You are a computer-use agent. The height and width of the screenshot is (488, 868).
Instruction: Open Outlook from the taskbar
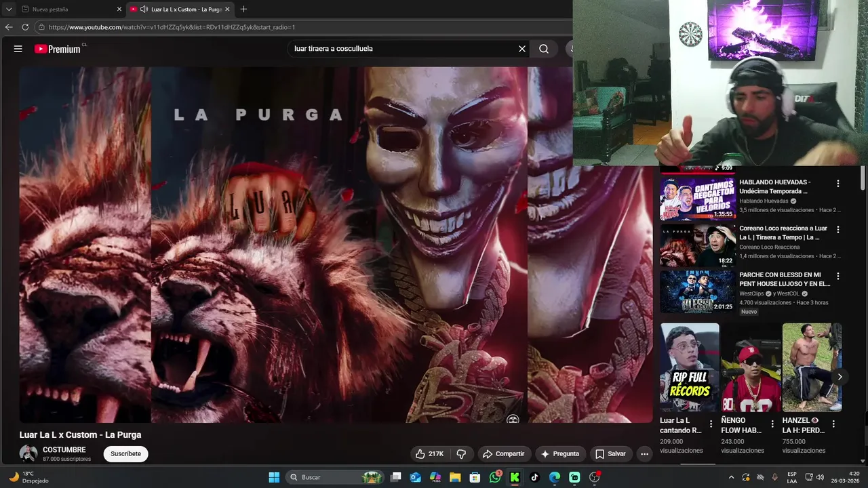[416, 477]
